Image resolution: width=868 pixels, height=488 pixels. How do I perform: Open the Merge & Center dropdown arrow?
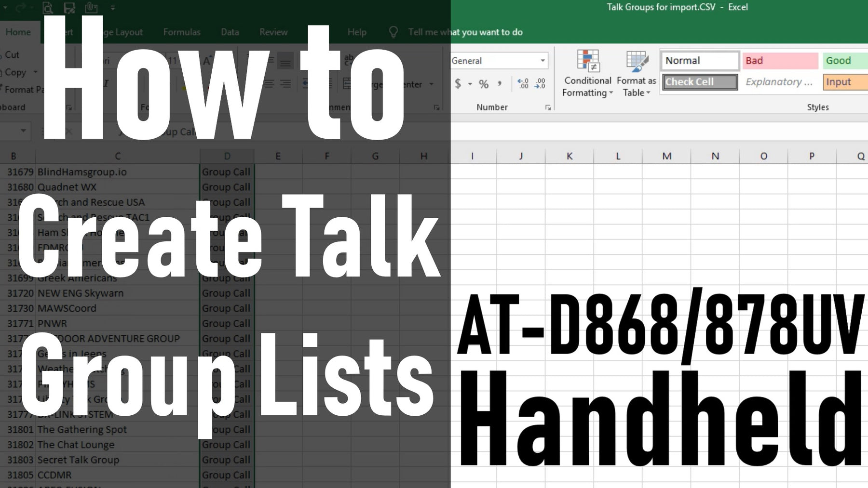click(431, 84)
